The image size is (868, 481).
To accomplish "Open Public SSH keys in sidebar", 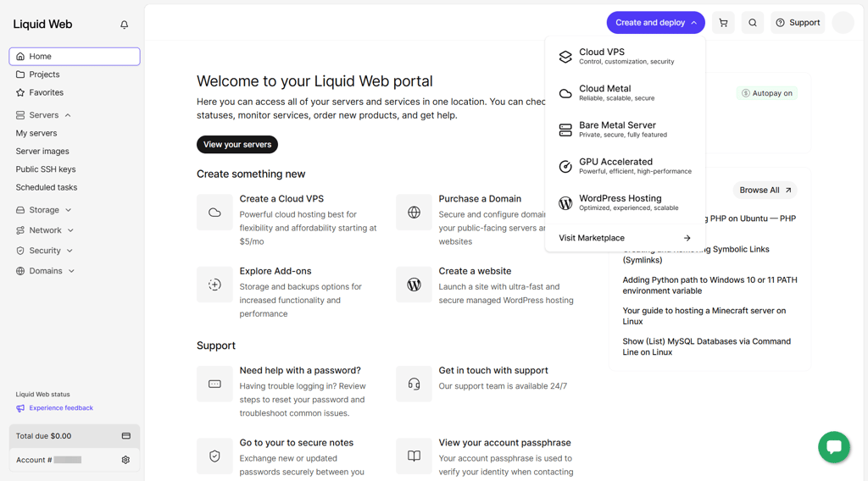I will coord(46,169).
